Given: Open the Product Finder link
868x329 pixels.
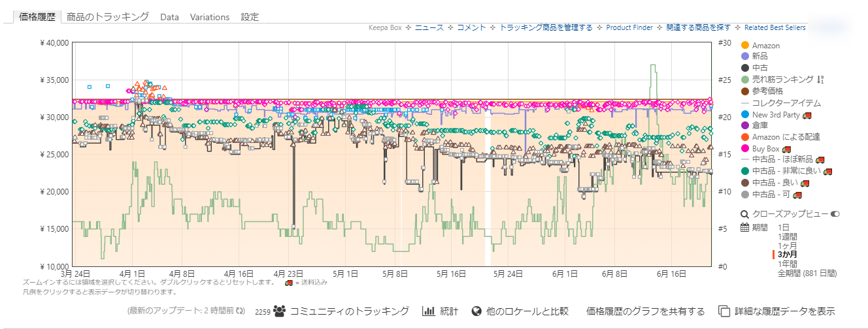Looking at the screenshot, I should pos(629,27).
